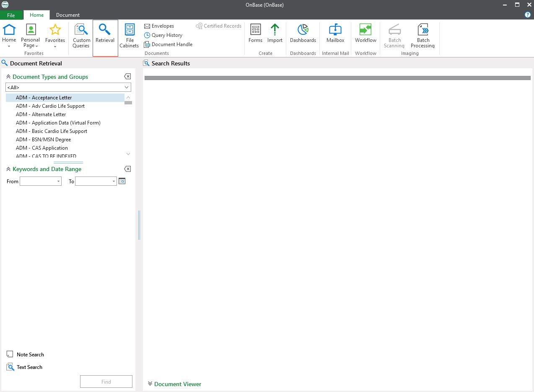The image size is (534, 392).
Task: Click the vertical pane splitter handle
Action: pyautogui.click(x=139, y=225)
